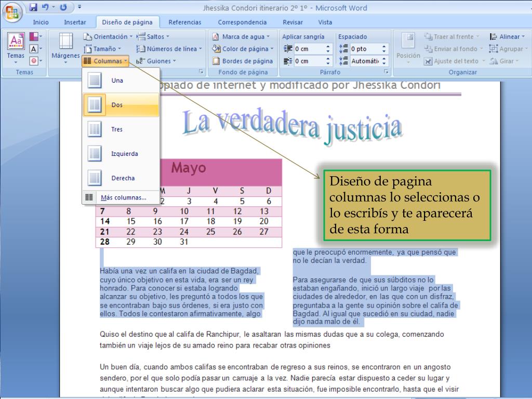Undo the last action in the quick access toolbar
The height and width of the screenshot is (399, 532).
(x=45, y=7)
